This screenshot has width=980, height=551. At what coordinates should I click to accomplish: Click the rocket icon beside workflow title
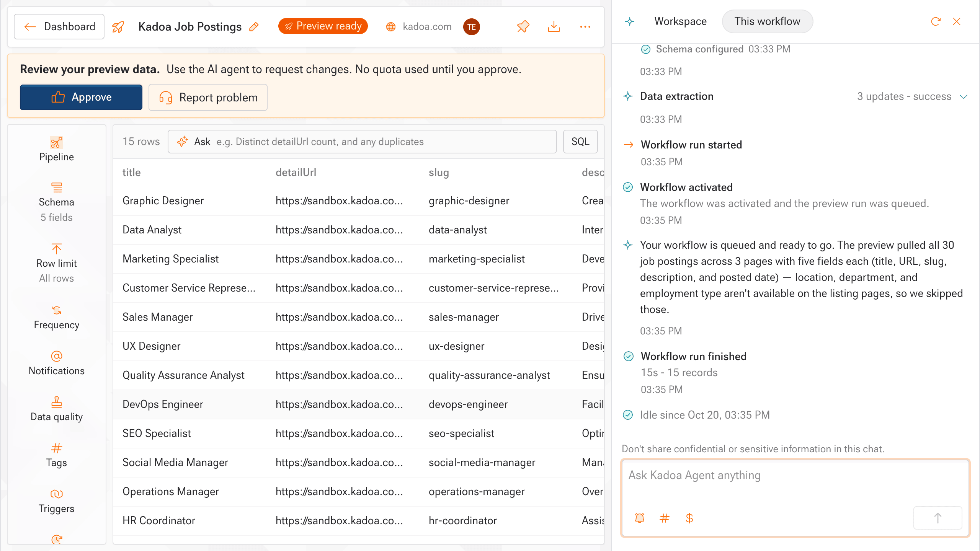pos(118,27)
